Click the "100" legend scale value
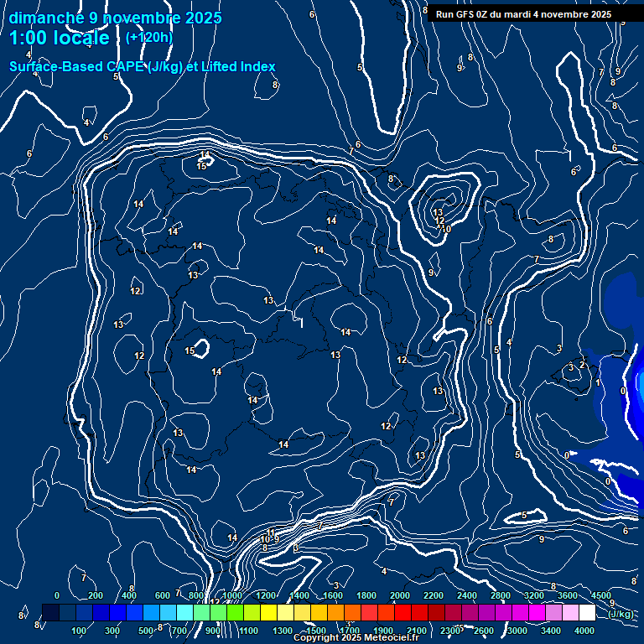This screenshot has width=644, height=644. coord(79,631)
